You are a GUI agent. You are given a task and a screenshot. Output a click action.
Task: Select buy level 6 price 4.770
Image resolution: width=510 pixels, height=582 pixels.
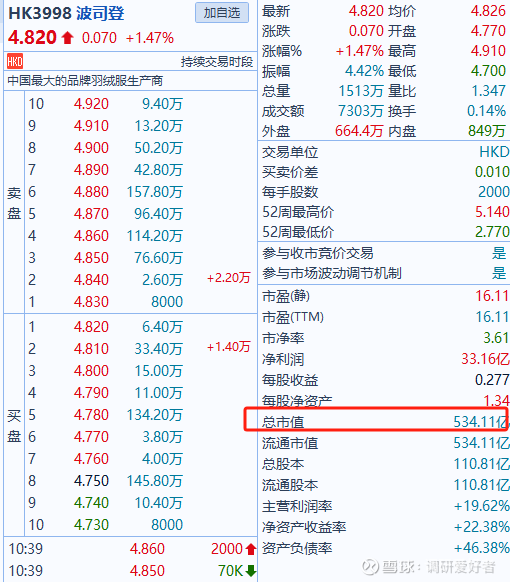[91, 436]
